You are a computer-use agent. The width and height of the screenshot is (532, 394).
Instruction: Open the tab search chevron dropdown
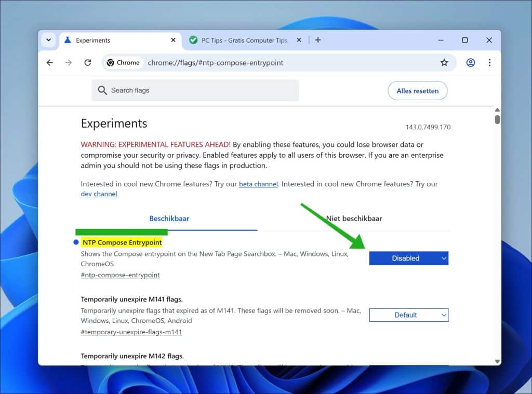(48, 40)
